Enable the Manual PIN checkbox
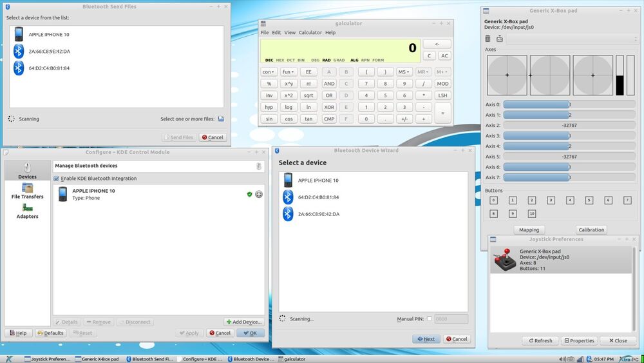The height and width of the screenshot is (363, 644). click(429, 319)
